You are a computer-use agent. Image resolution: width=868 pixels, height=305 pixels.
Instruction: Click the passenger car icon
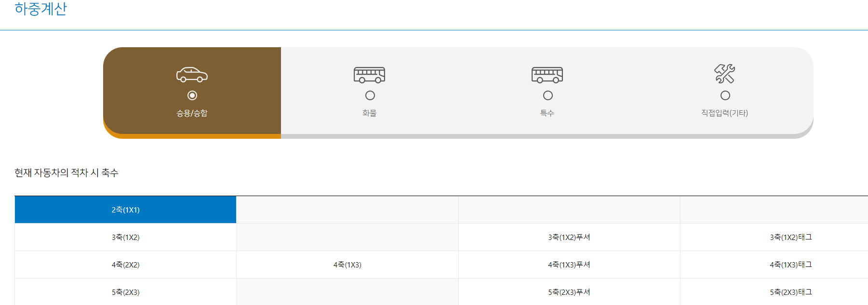(192, 75)
